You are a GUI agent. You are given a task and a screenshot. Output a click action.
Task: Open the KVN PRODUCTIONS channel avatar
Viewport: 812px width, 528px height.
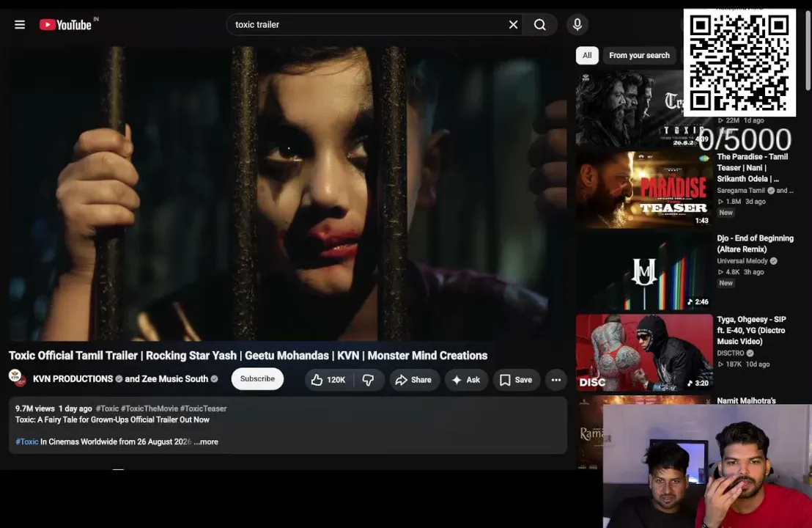pos(18,378)
